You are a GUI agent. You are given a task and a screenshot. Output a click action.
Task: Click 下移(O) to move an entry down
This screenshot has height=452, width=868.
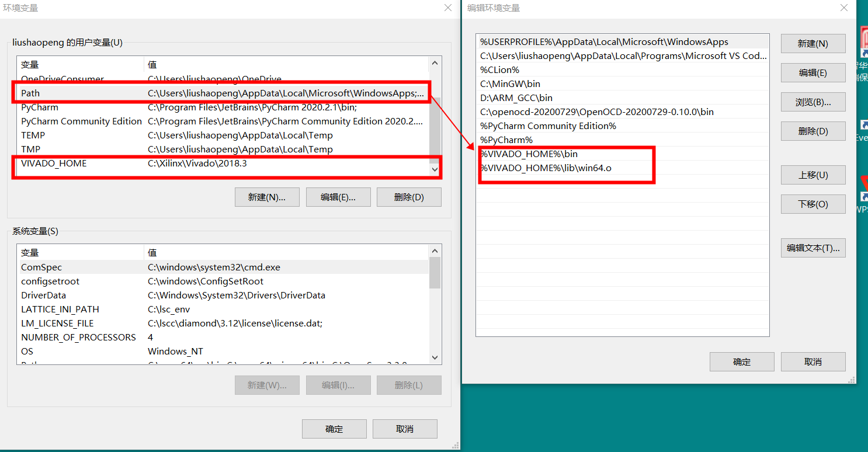[x=813, y=204]
